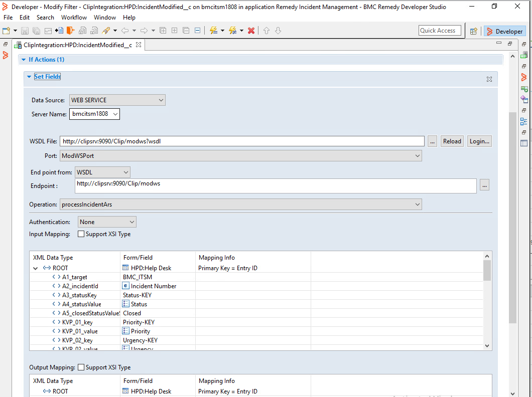Click the purple diamond icon in right sidebar
The width and height of the screenshot is (532, 397).
524,99
